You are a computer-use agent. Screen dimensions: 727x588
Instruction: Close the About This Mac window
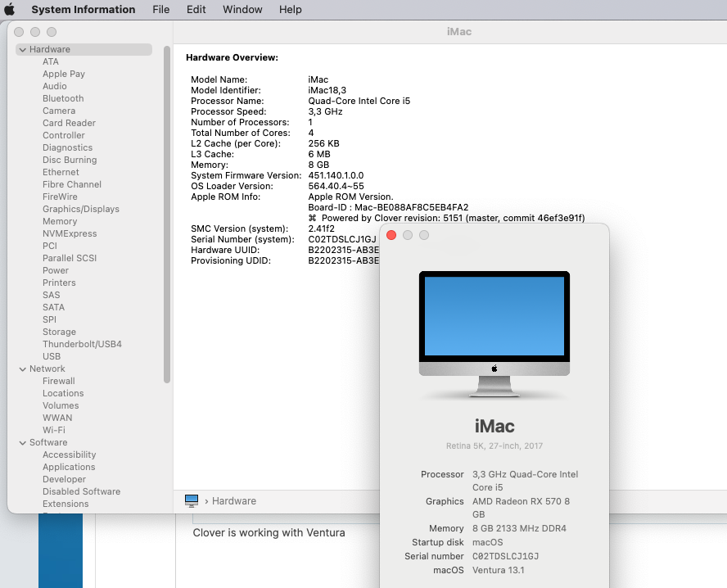pos(391,235)
